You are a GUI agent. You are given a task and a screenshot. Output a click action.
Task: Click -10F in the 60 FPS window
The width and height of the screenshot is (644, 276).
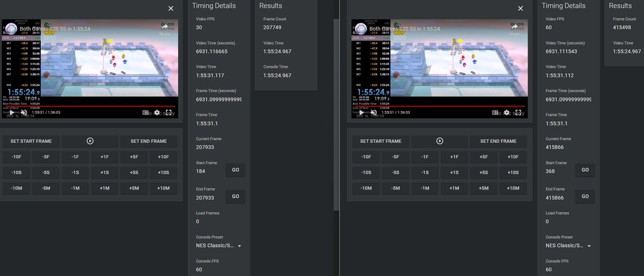[x=365, y=157]
